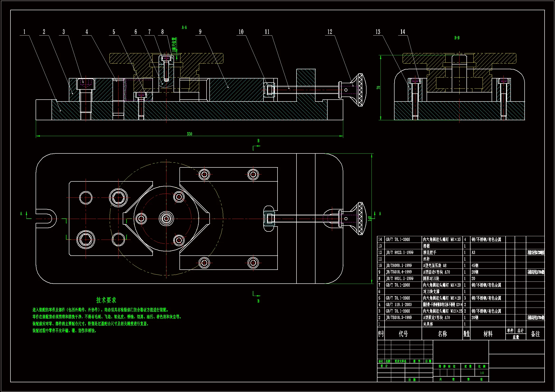Click the 序号 column header cell

(381, 334)
